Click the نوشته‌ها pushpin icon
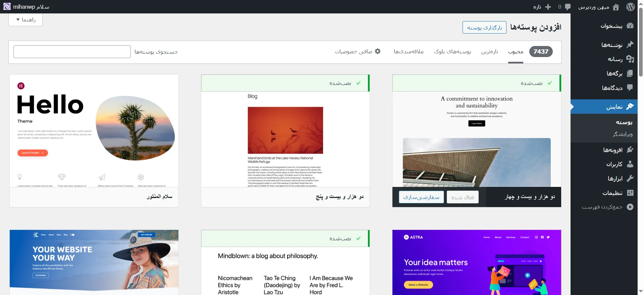Viewport: 644px width, 295px height. [630, 45]
